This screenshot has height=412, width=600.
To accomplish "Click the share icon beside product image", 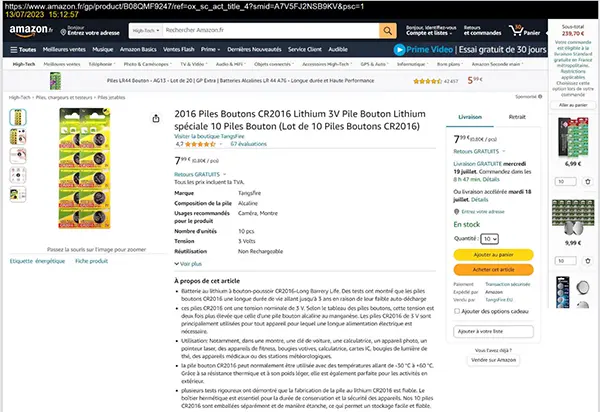I will (156, 119).
